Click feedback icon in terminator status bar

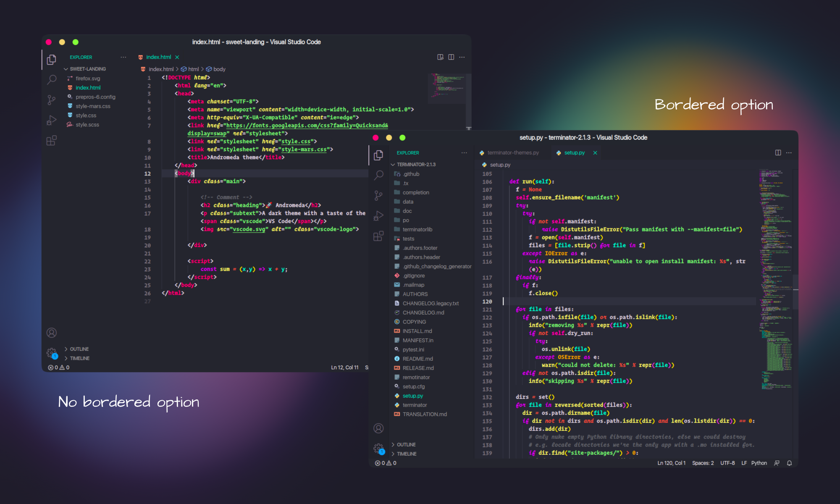click(x=777, y=463)
